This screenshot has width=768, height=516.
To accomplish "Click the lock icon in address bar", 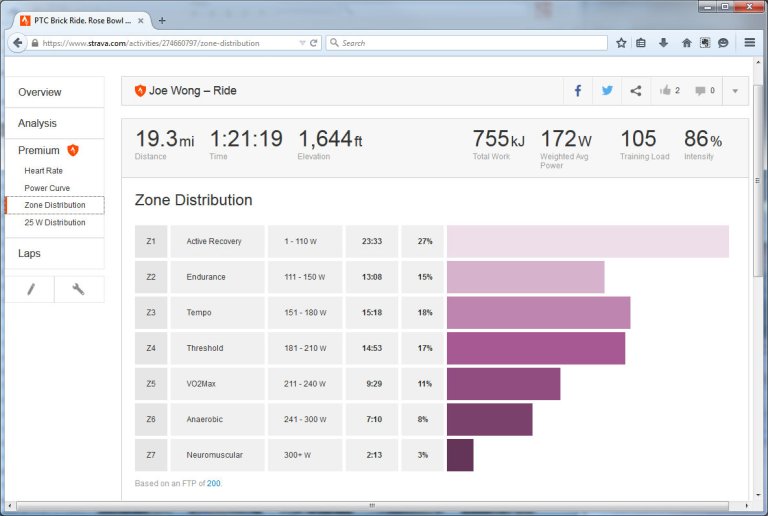I will coord(35,43).
